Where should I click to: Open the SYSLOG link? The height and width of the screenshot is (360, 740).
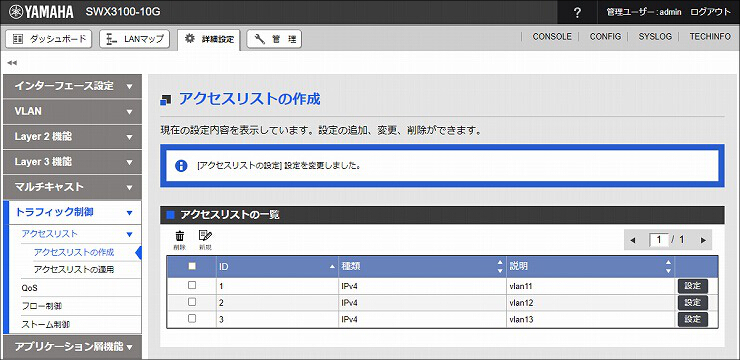[x=655, y=36]
